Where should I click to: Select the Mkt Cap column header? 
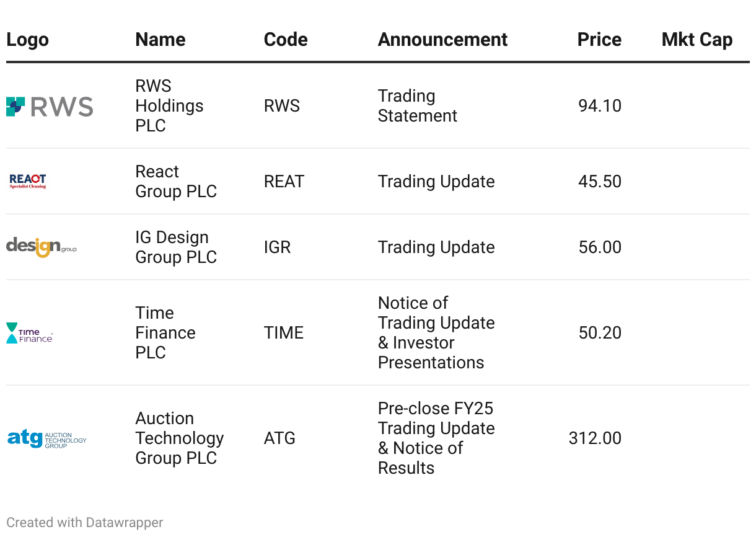pos(697,40)
